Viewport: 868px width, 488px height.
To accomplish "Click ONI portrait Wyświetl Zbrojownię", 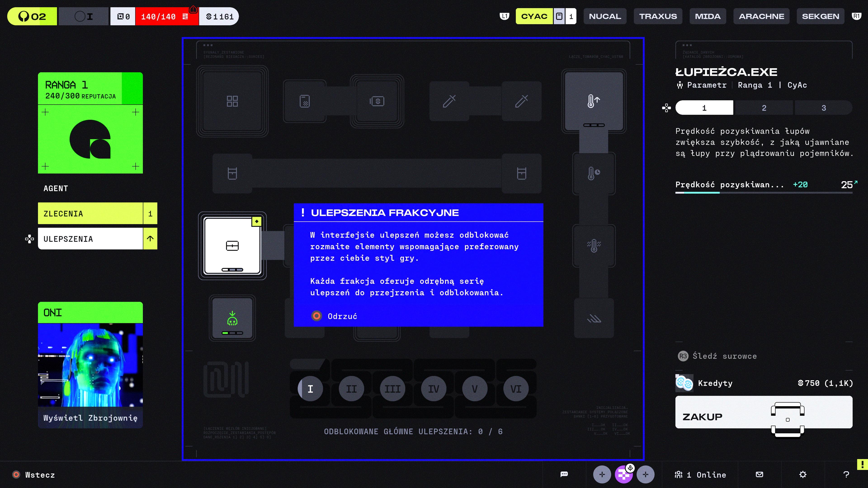I will click(x=90, y=418).
